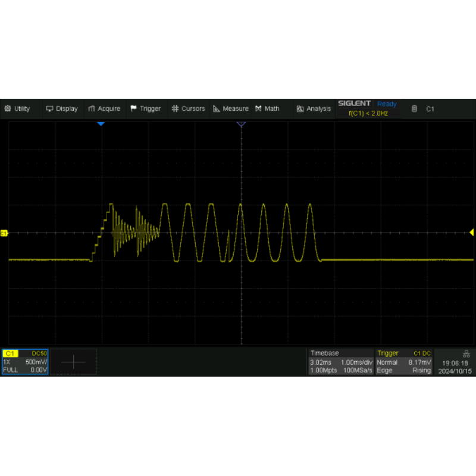
Task: Open the Timebase settings box
Action: tap(341, 361)
